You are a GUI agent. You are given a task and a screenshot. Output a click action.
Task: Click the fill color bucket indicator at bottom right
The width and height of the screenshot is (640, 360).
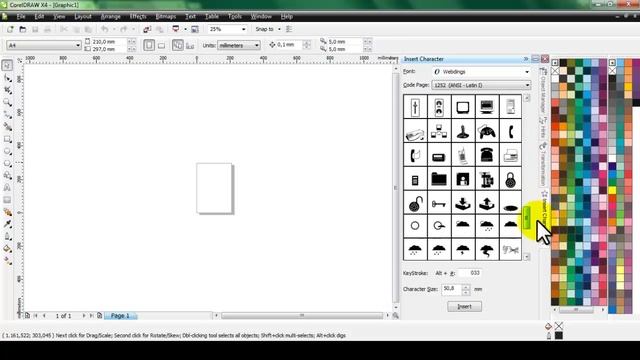548,326
